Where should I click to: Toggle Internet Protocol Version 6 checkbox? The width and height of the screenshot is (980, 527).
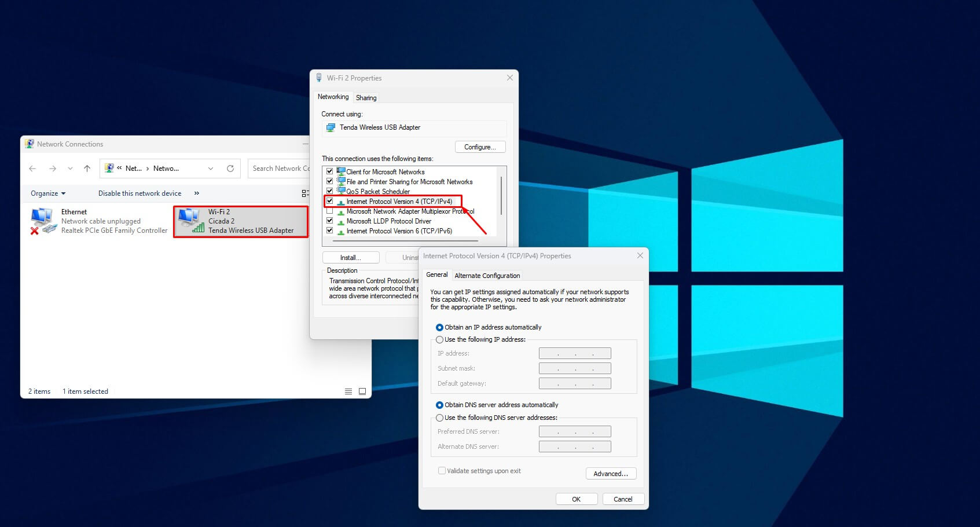point(330,230)
